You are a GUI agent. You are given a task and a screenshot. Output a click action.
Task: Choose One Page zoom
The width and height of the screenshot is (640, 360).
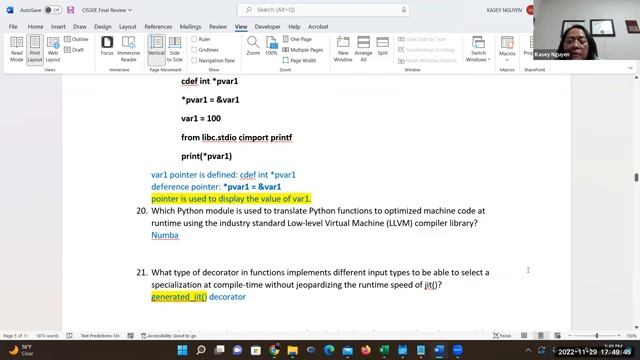[x=297, y=39]
